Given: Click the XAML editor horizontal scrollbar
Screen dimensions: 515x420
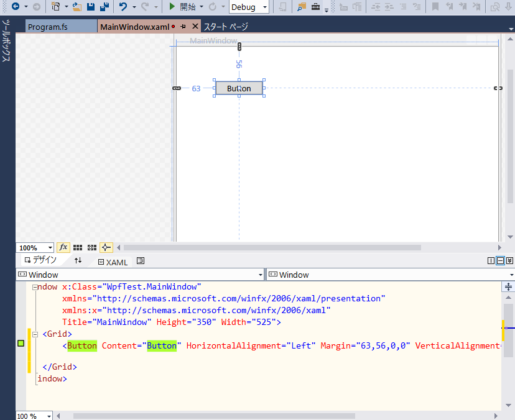Looking at the screenshot, I should [214, 416].
